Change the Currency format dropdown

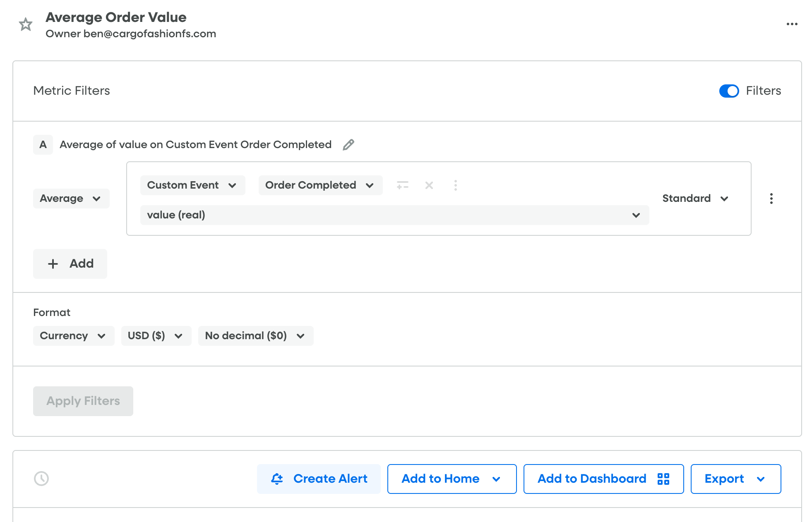(x=74, y=335)
